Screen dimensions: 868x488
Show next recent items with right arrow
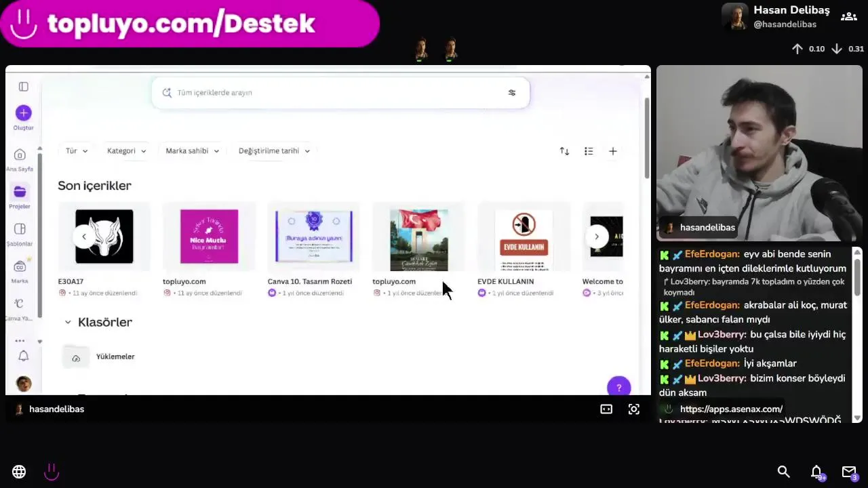pos(597,237)
